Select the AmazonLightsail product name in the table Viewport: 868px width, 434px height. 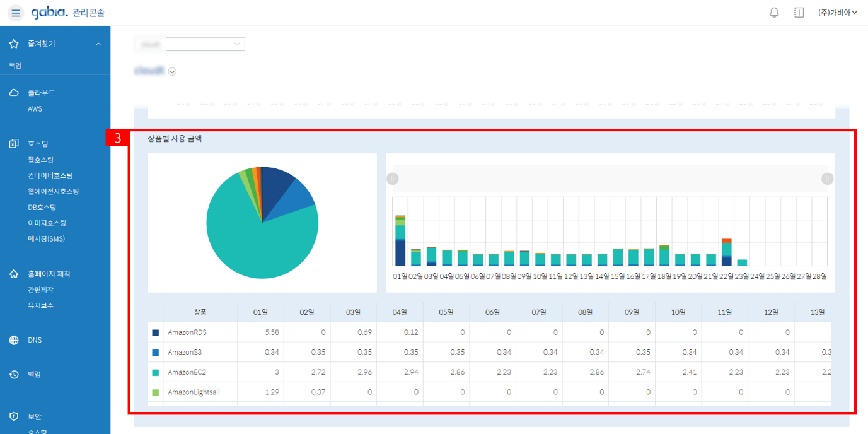pos(194,392)
